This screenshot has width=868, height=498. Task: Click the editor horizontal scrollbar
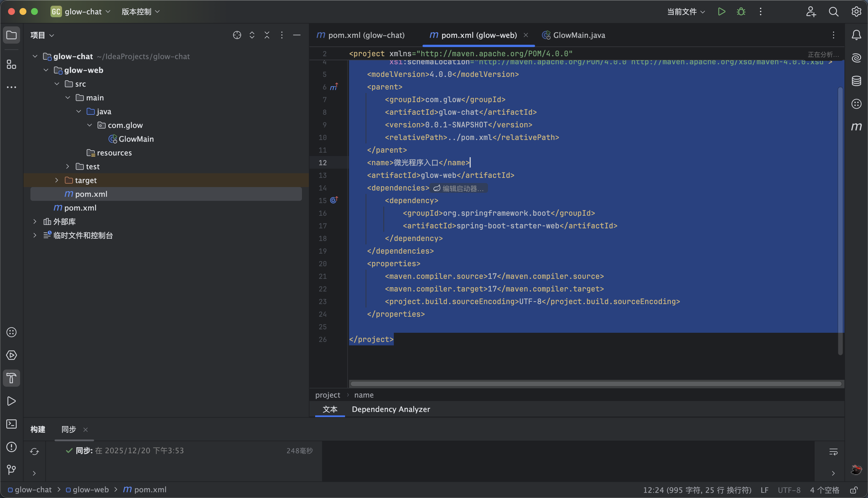595,384
